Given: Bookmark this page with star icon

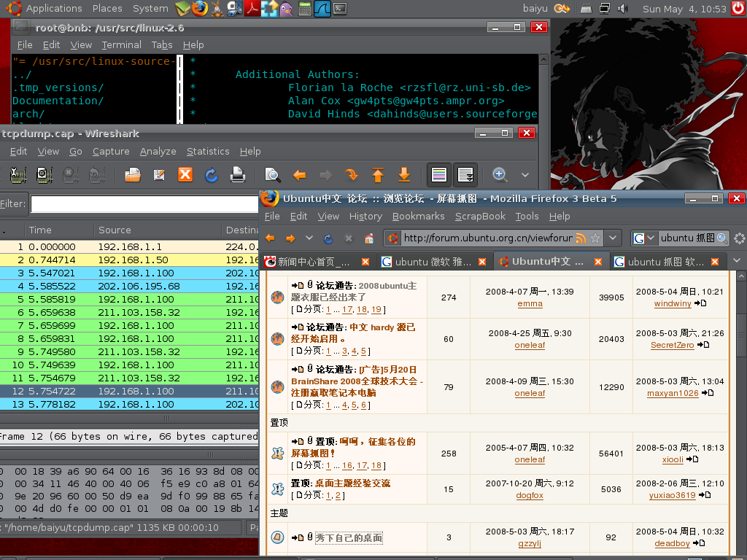Looking at the screenshot, I should click(595, 238).
